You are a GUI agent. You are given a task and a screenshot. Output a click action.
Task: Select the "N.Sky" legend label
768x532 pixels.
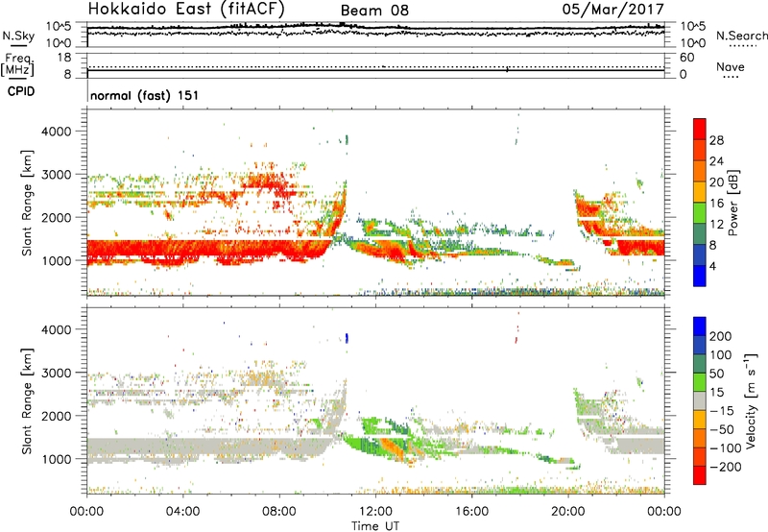tap(18, 36)
